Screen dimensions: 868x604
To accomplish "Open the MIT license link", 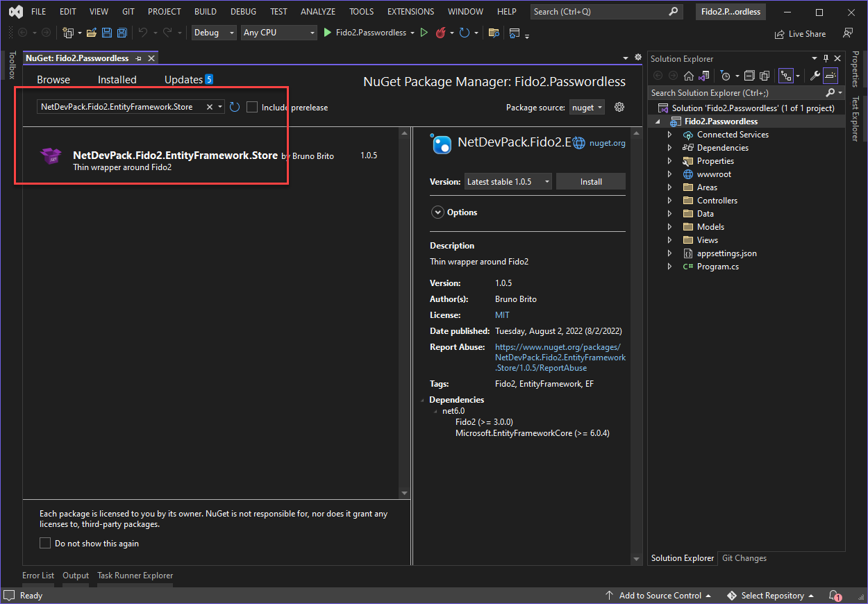I will (502, 315).
